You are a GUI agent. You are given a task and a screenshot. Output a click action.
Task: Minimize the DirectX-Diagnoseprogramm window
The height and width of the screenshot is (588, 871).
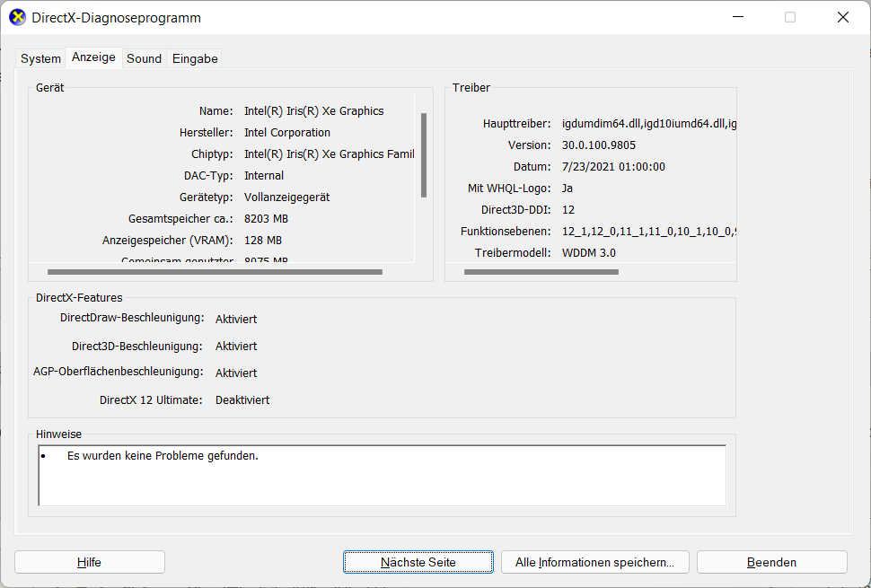(x=738, y=17)
